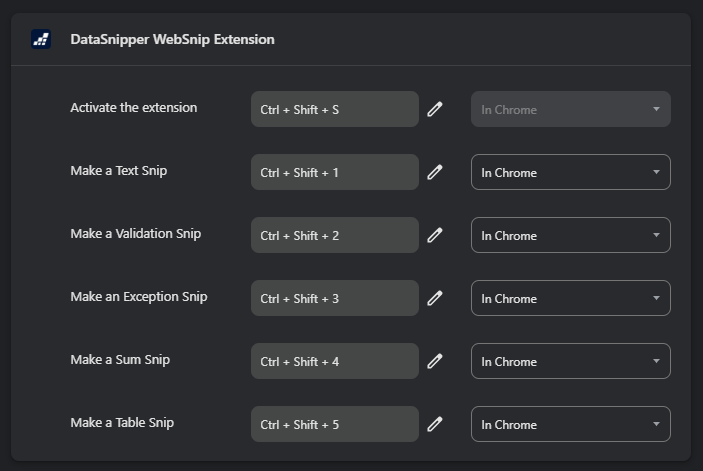Open scope dropdown for Make an Exception Snip
This screenshot has height=471, width=703.
tap(570, 299)
